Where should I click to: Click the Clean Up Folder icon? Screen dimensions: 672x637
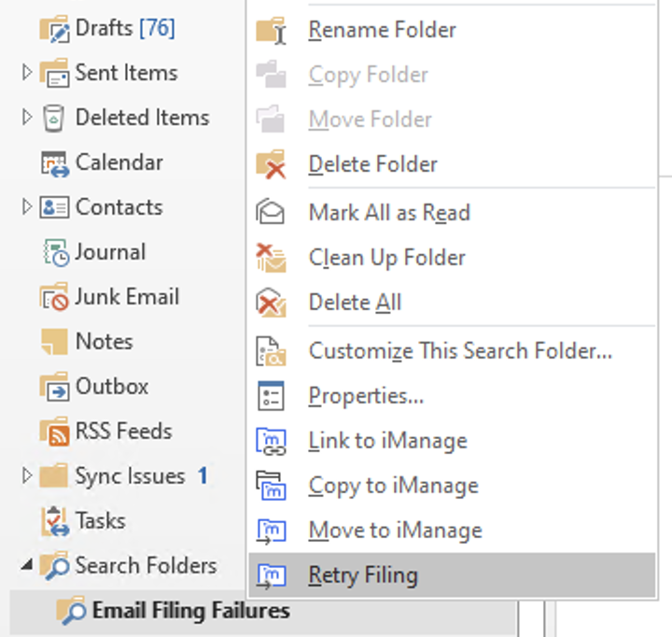pos(270,258)
